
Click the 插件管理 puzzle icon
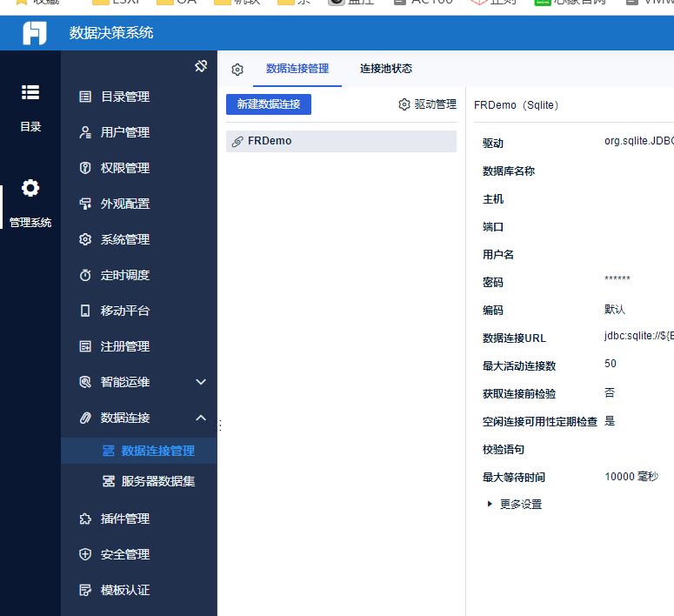(x=85, y=519)
